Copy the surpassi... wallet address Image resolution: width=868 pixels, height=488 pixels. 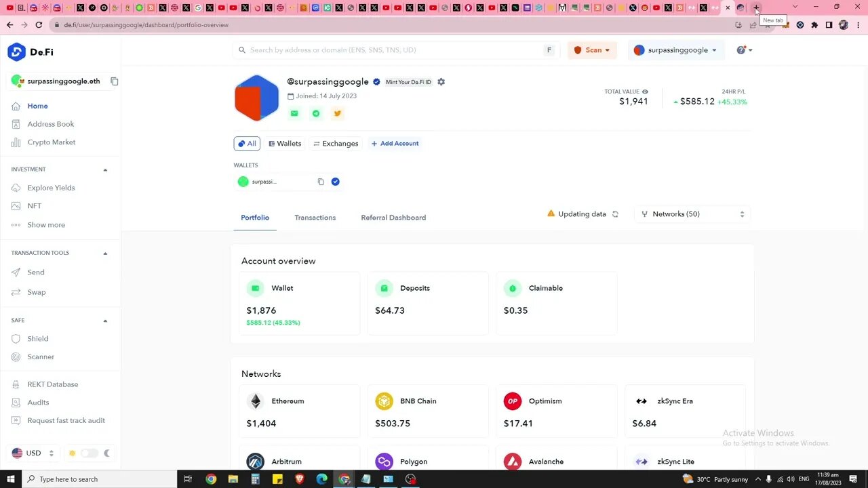(321, 182)
